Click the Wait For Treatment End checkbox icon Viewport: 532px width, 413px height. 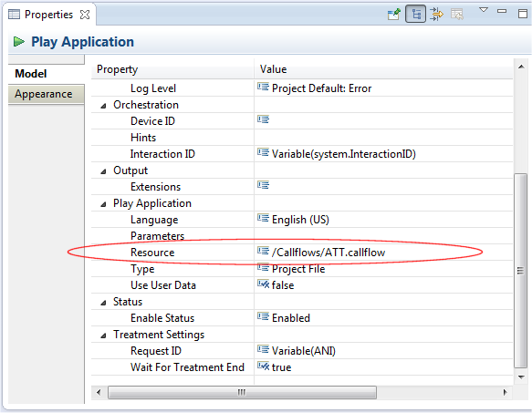pyautogui.click(x=264, y=367)
